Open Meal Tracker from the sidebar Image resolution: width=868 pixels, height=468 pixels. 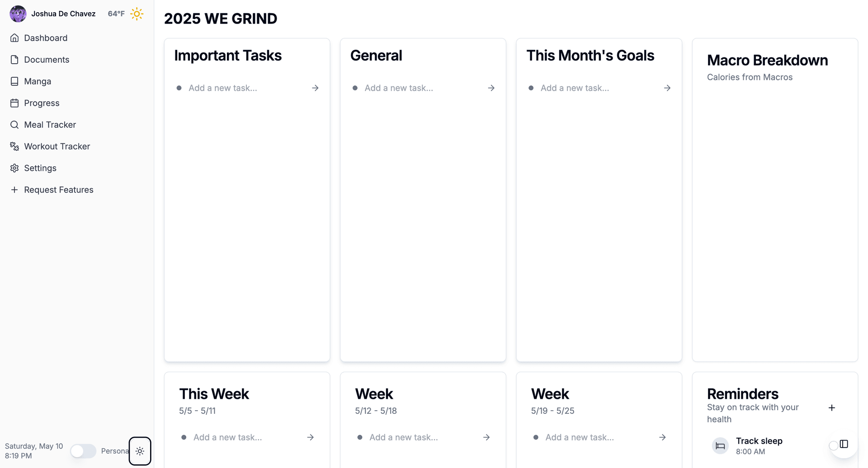coord(50,124)
